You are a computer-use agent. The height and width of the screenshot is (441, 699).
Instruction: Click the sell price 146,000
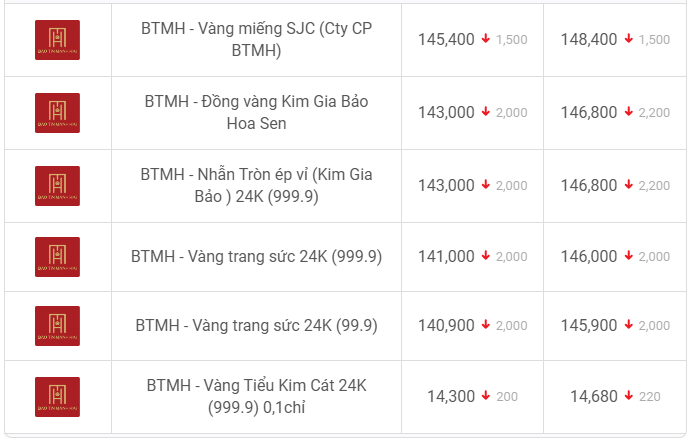[x=589, y=256]
